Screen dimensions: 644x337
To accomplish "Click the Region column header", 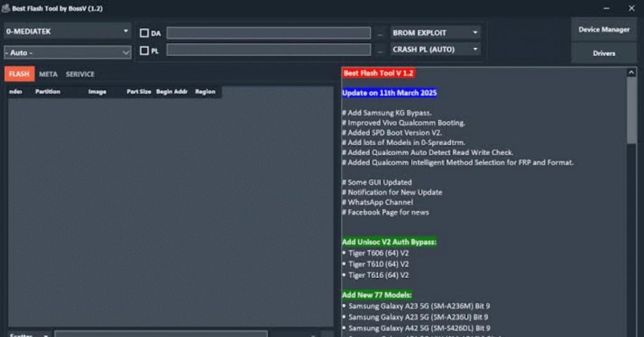I will [x=206, y=92].
